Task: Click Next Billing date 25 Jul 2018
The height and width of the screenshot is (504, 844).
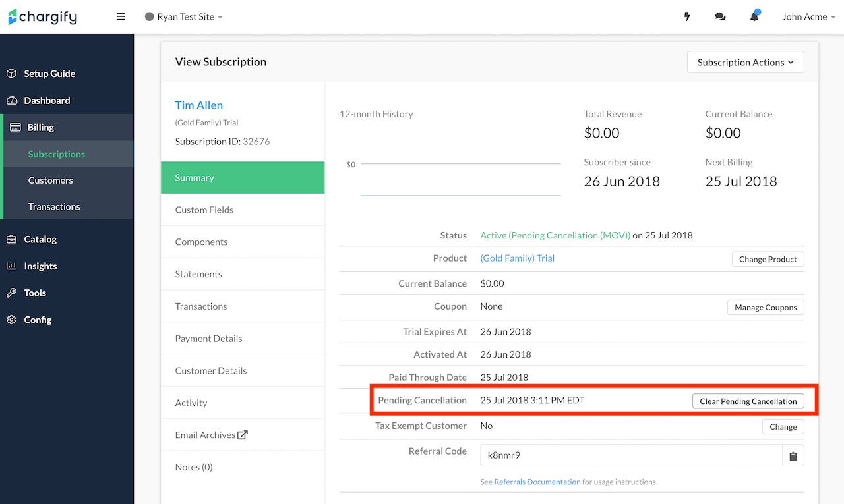Action: [x=741, y=181]
